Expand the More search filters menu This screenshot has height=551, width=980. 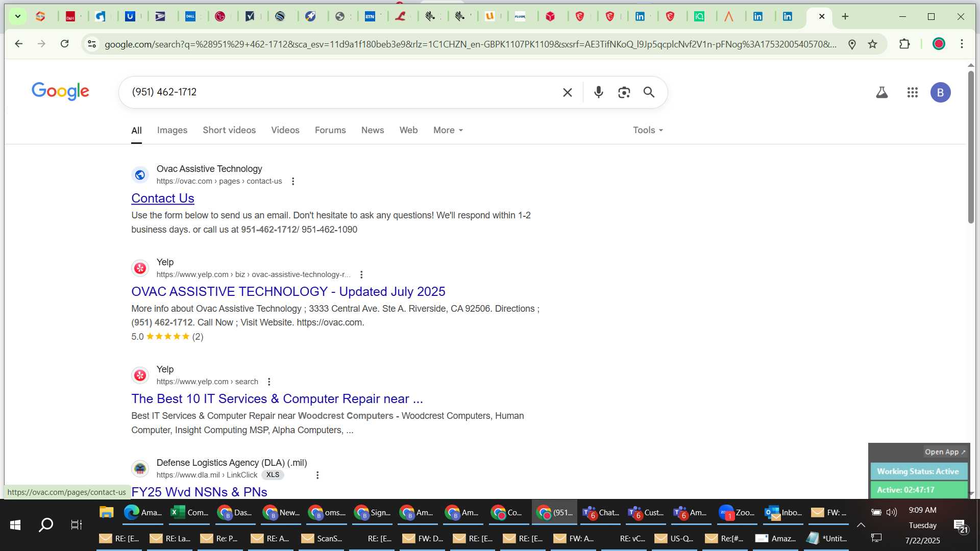click(448, 130)
